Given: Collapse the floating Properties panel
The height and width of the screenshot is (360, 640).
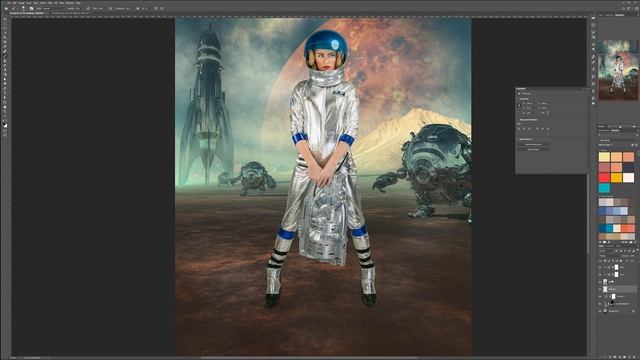Looking at the screenshot, I should tap(583, 89).
